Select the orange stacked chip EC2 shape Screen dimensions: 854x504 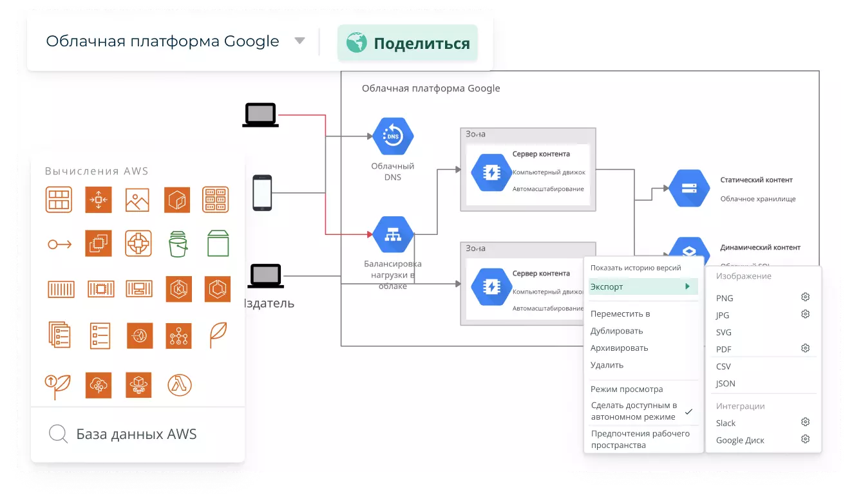pos(99,244)
